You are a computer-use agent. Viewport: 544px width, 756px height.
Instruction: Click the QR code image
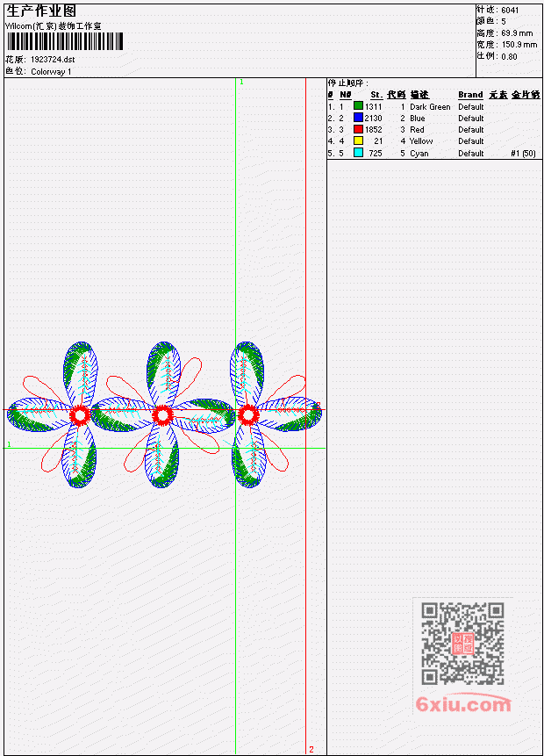pos(462,644)
